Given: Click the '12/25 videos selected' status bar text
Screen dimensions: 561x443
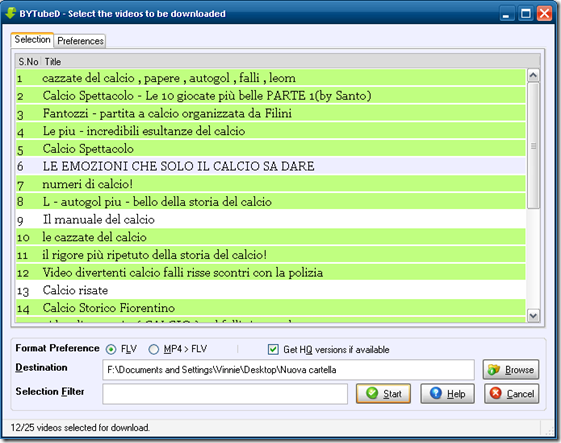Looking at the screenshot, I should click(x=80, y=427).
